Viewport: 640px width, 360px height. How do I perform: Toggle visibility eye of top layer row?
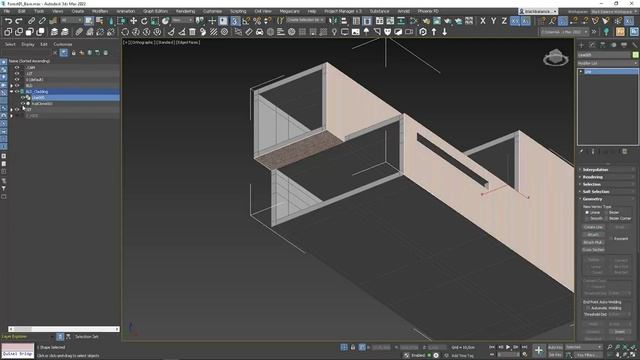click(x=17, y=68)
